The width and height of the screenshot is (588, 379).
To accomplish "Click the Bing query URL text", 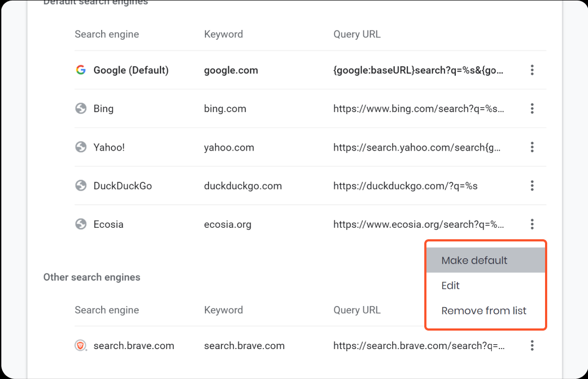I will [x=419, y=109].
